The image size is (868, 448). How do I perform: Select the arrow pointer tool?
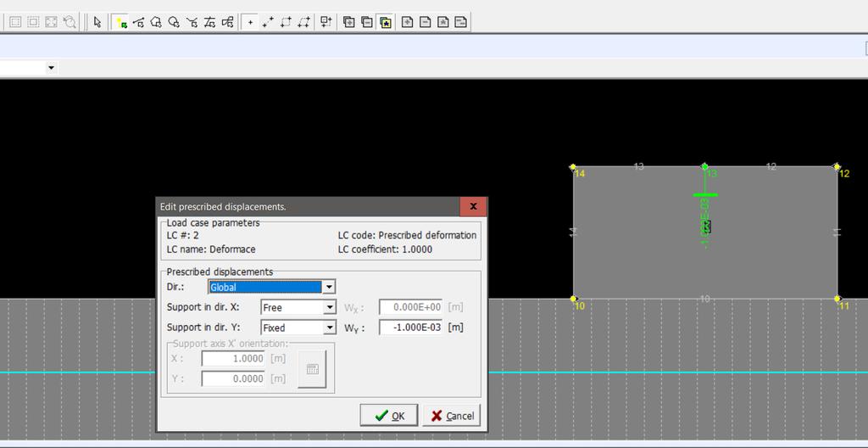[97, 22]
